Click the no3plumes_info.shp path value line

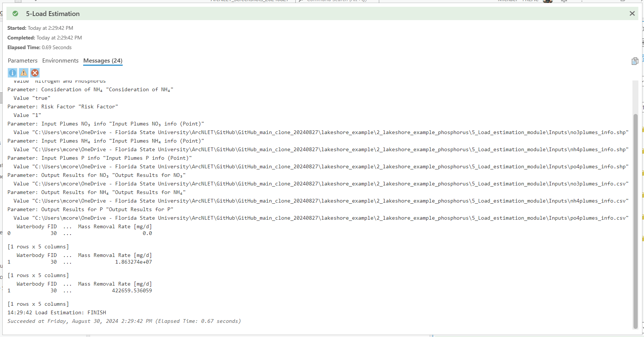[321, 132]
